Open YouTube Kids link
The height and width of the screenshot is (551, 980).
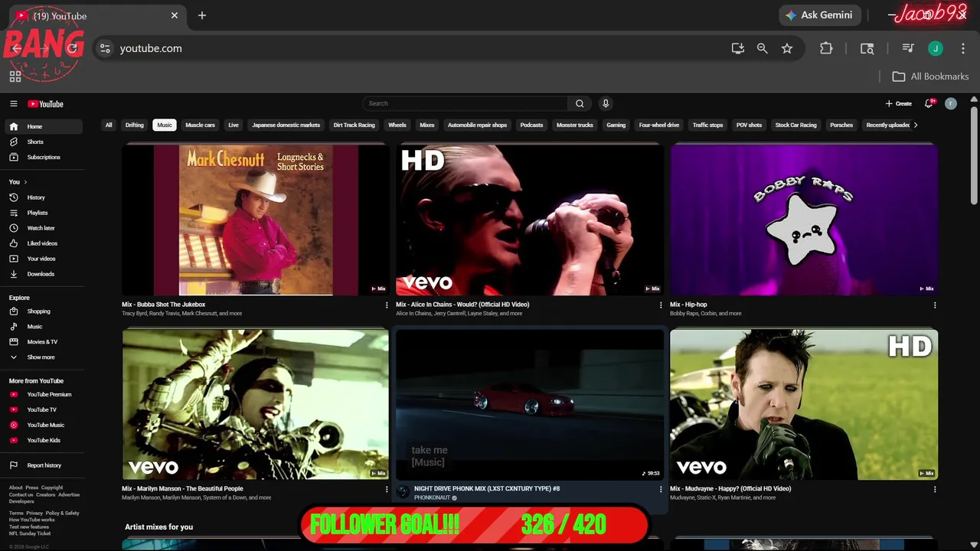(44, 440)
